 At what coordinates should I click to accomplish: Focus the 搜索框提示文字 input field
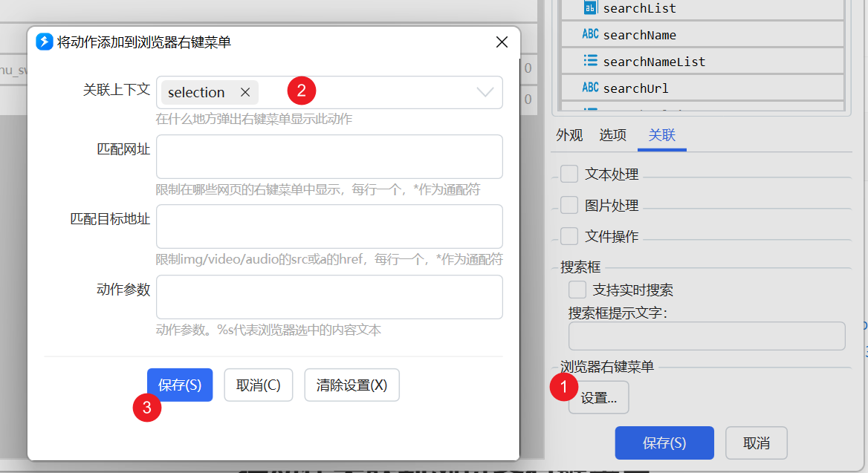click(x=706, y=336)
